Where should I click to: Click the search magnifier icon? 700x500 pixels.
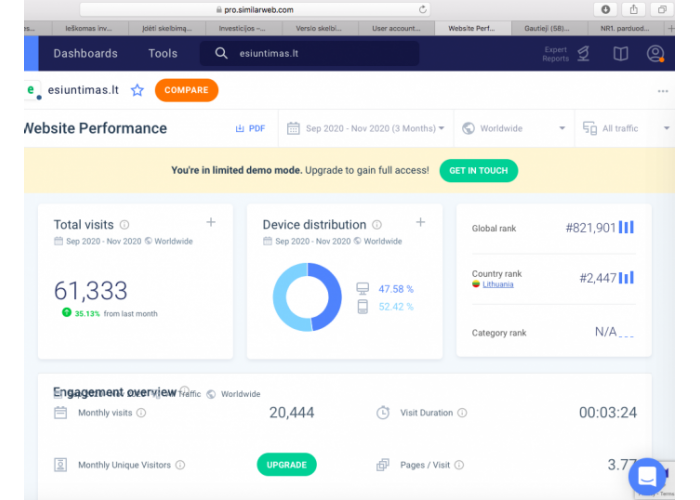(221, 54)
